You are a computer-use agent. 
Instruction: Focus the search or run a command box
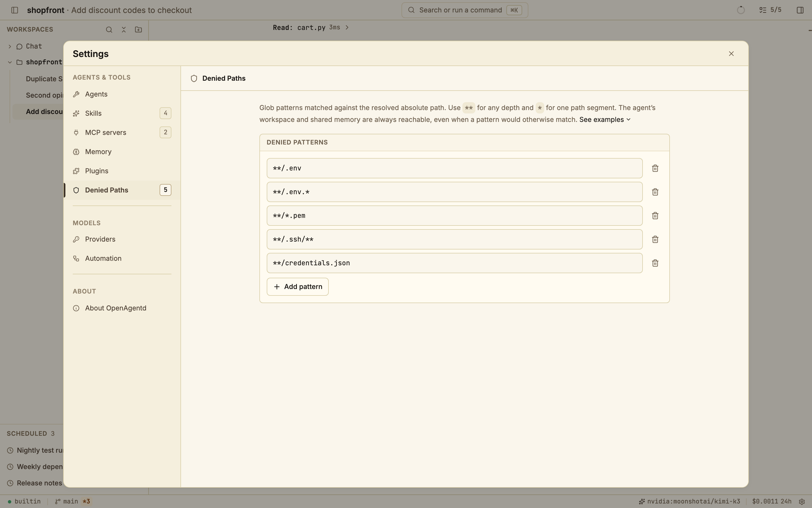point(464,10)
